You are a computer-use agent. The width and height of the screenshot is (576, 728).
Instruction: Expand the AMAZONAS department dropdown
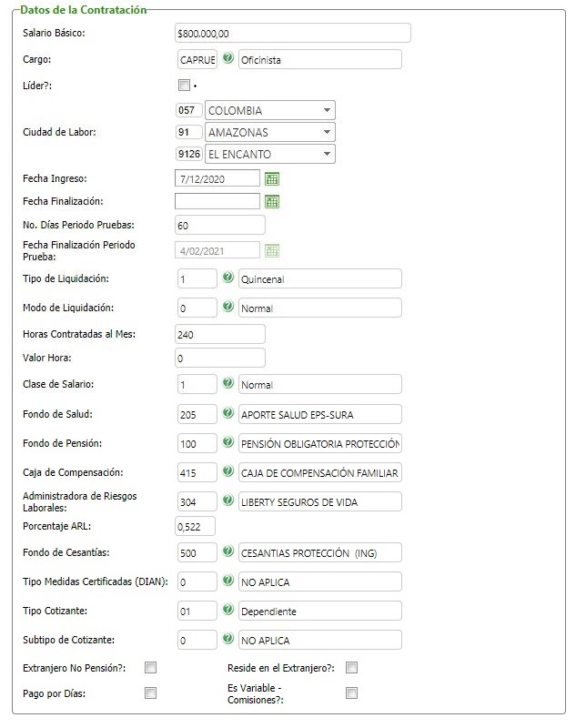point(270,133)
